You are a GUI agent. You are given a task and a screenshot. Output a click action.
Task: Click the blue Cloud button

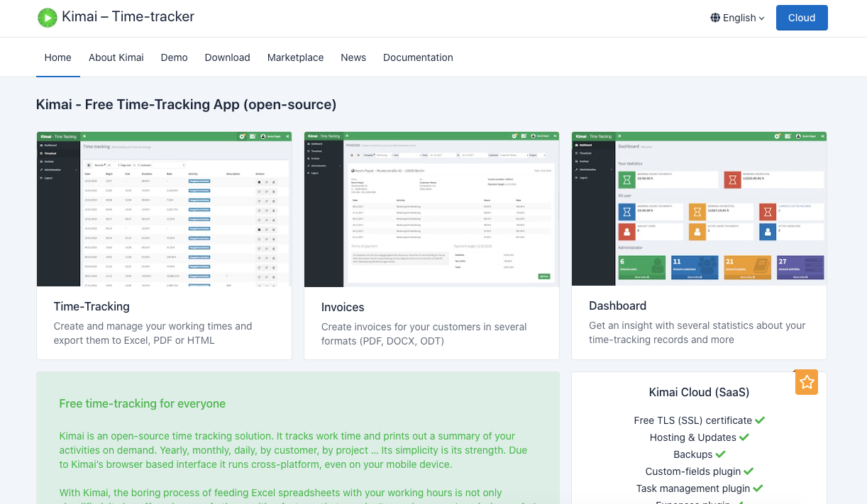coord(802,18)
